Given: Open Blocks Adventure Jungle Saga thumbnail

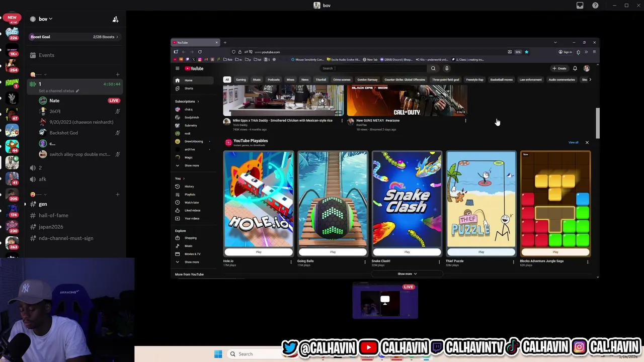Looking at the screenshot, I should pyautogui.click(x=555, y=200).
